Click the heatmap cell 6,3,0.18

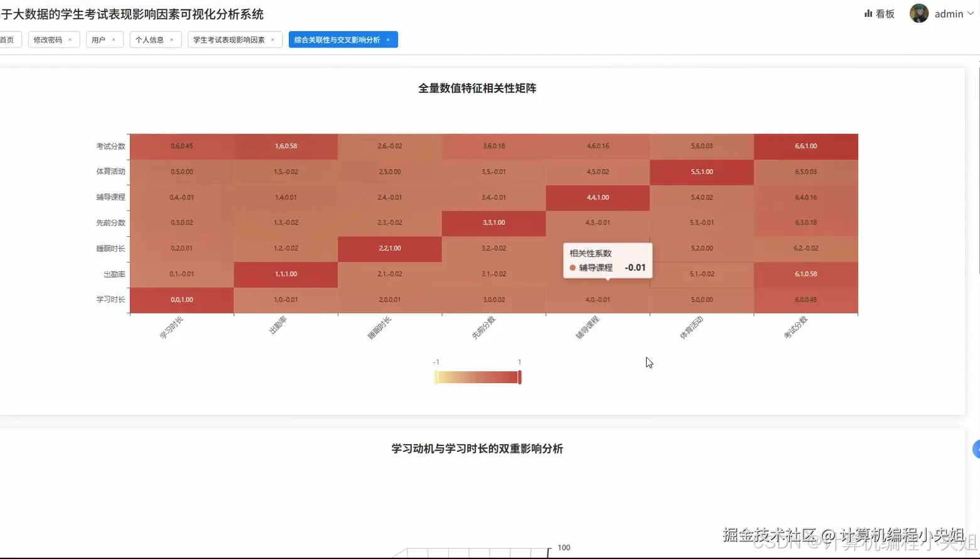point(806,222)
